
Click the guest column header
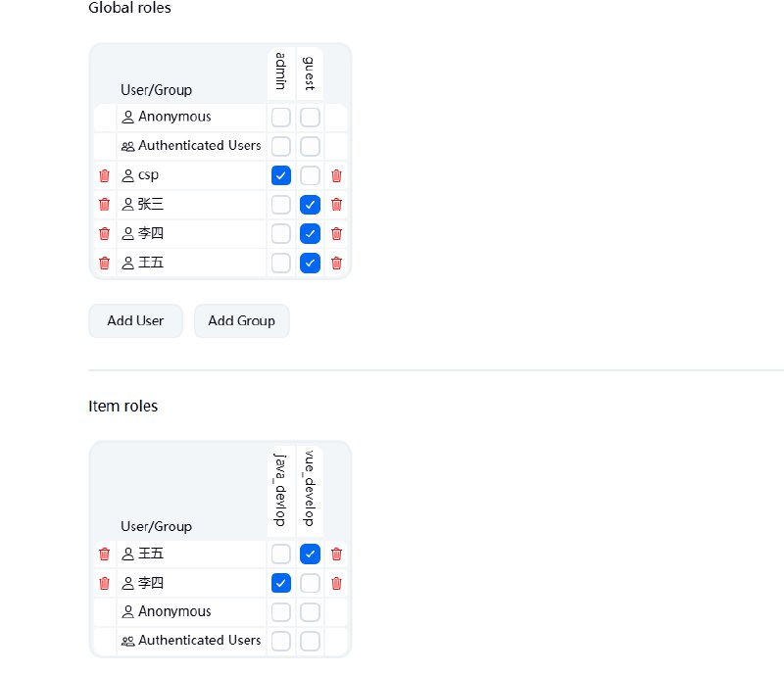[x=310, y=72]
